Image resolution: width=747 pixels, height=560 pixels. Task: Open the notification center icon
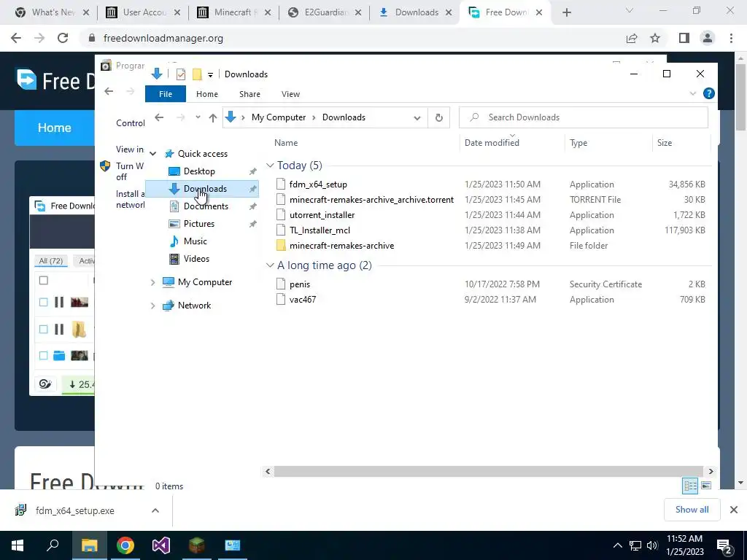(x=724, y=546)
